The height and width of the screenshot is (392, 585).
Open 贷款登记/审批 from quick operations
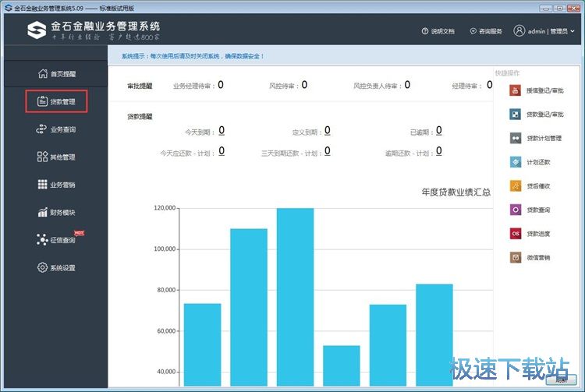pyautogui.click(x=516, y=114)
